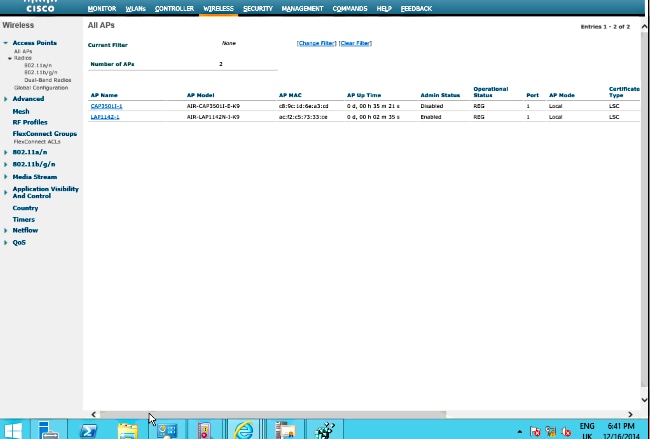650x439 pixels.
Task: Expand the 802.11a/n sidebar section arrow
Action: [5, 153]
